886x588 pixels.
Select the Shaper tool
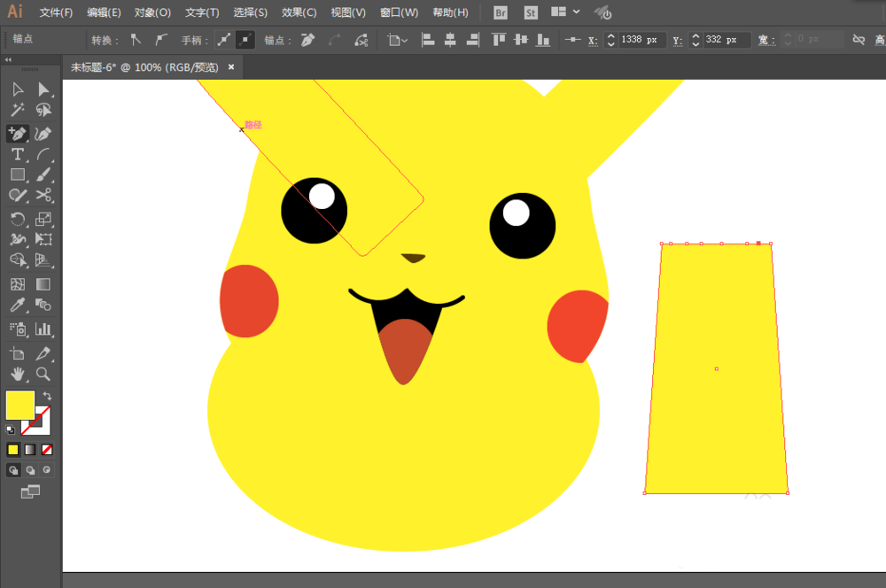pyautogui.click(x=18, y=195)
